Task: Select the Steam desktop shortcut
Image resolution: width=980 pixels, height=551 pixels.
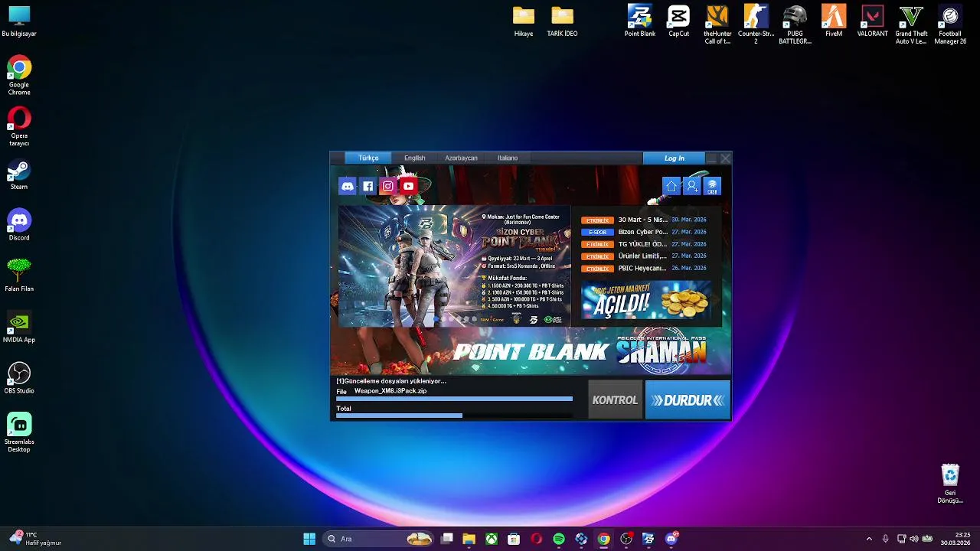Action: click(19, 174)
